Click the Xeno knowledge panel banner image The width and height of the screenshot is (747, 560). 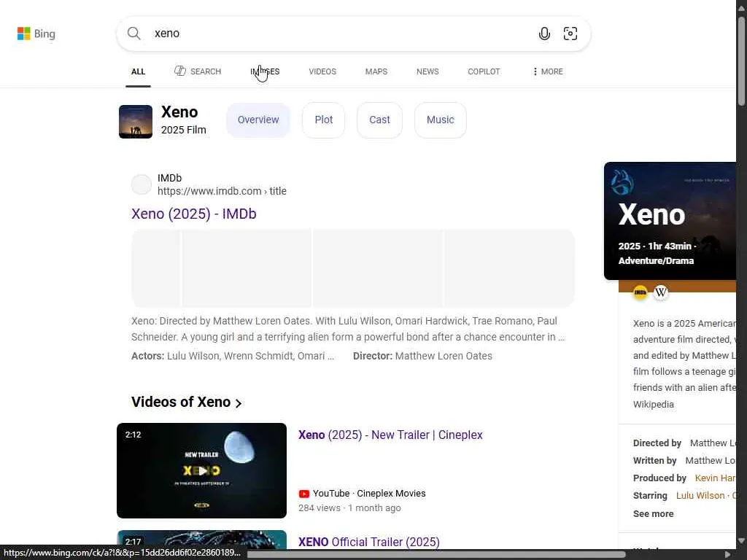tap(670, 221)
